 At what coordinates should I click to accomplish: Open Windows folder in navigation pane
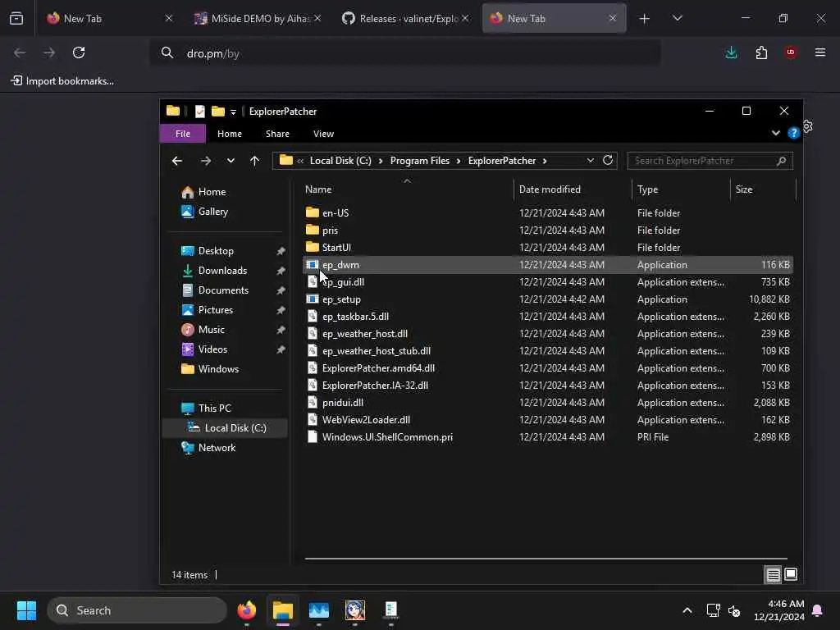[218, 369]
